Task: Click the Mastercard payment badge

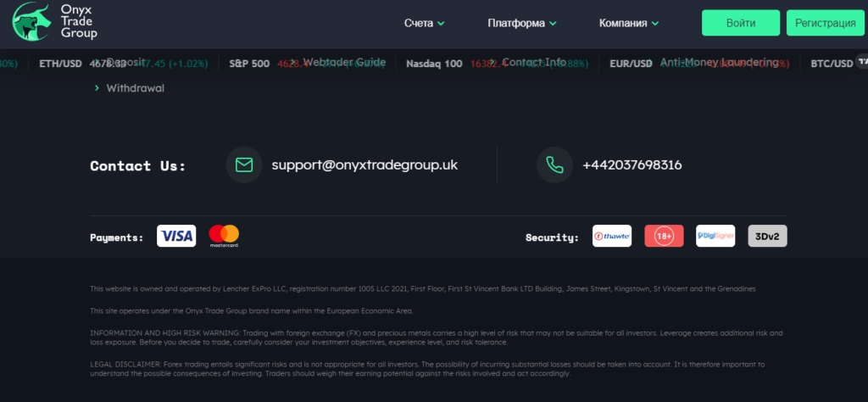Action: (x=224, y=236)
